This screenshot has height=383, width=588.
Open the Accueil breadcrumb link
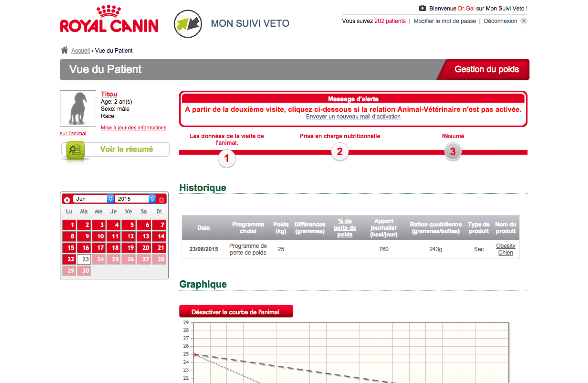coord(80,51)
